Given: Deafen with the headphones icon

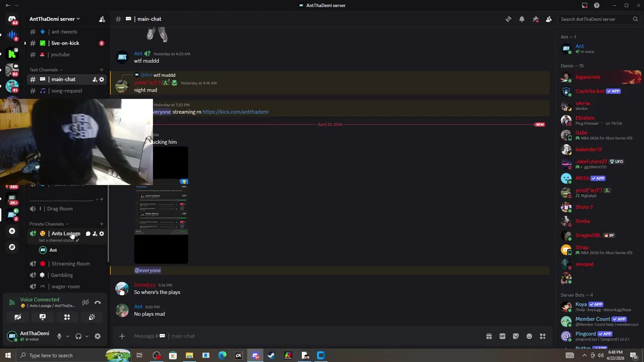Looking at the screenshot, I should tap(78, 336).
